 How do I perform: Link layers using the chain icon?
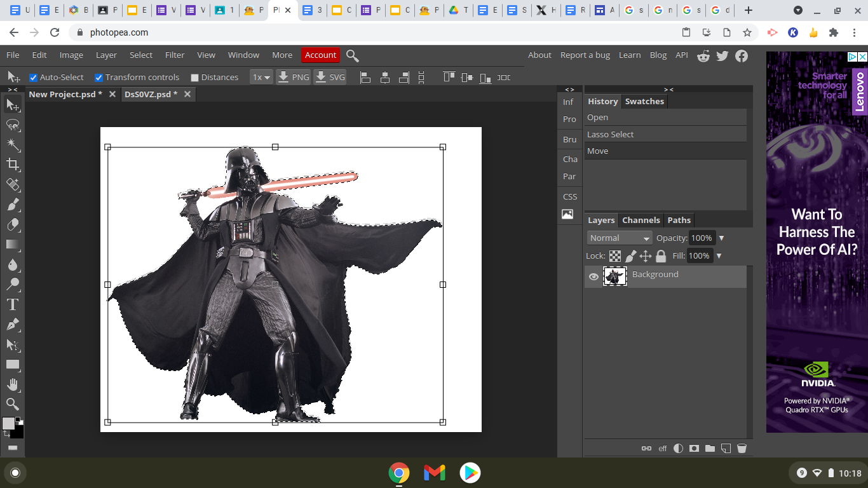pos(646,448)
